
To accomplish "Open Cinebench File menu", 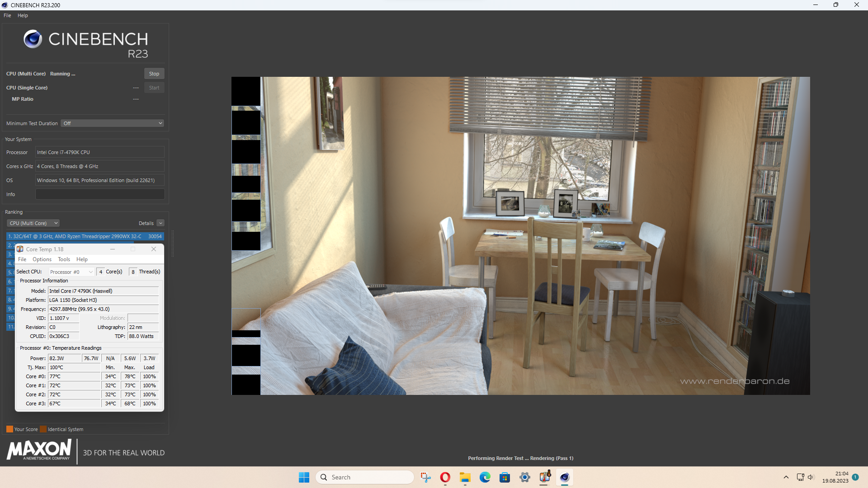I will click(7, 15).
